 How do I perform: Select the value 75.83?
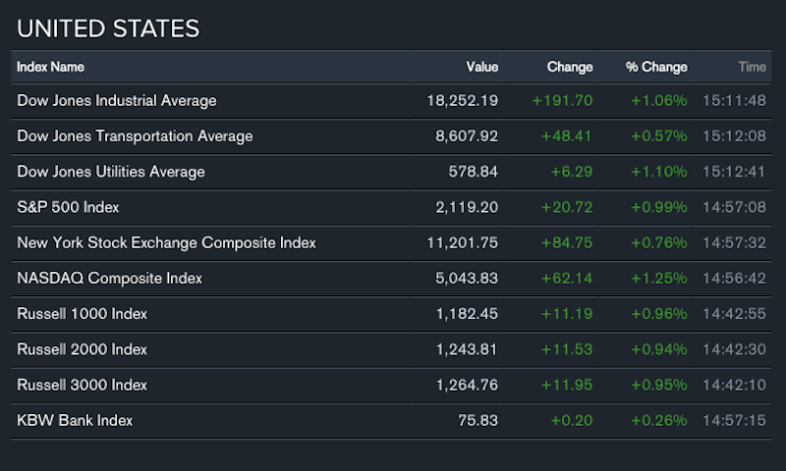[478, 421]
